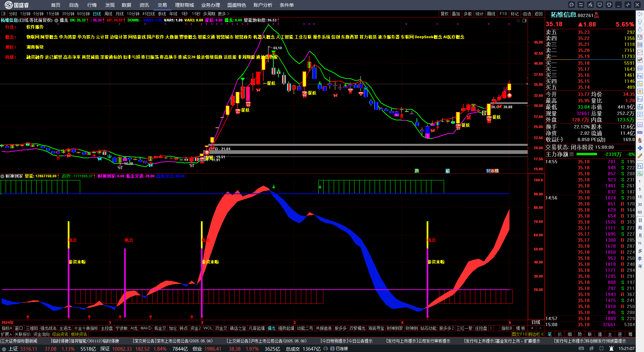
Task: Click the RSI icon in right sidebar
Action: [640, 132]
